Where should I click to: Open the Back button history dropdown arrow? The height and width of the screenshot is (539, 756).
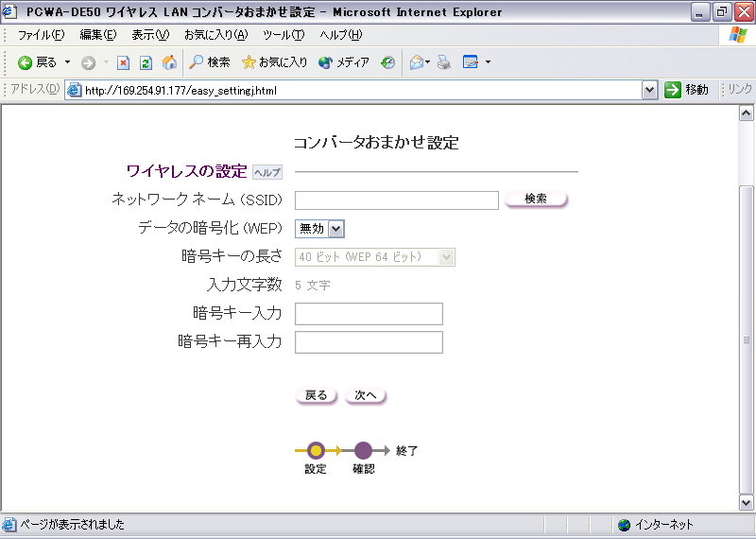pyautogui.click(x=67, y=62)
